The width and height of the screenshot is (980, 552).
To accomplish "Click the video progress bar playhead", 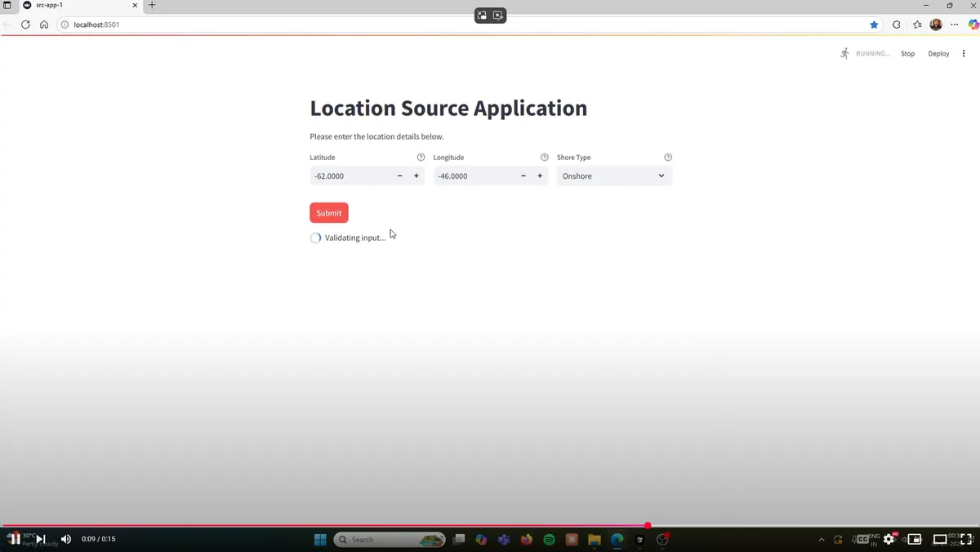I will [648, 525].
